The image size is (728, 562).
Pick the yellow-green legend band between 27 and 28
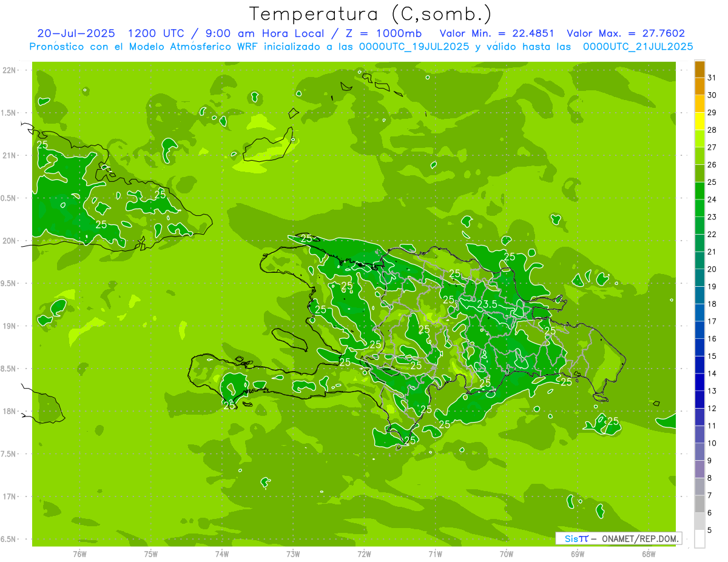[x=699, y=139]
